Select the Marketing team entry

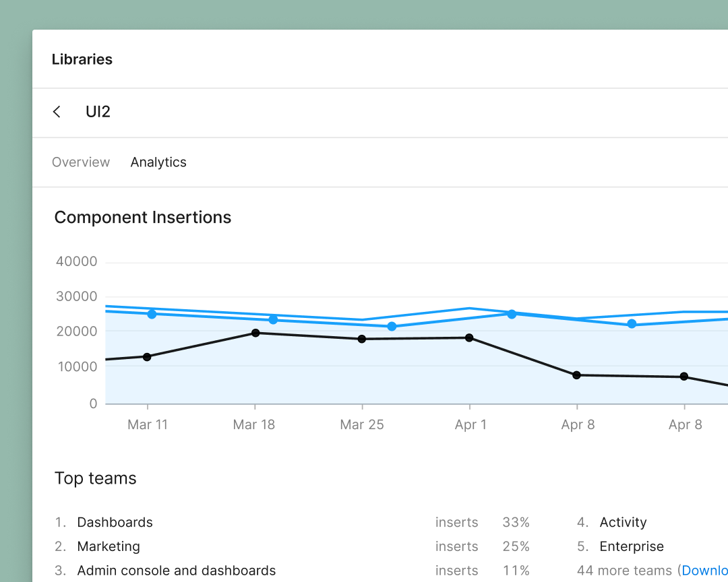pyautogui.click(x=109, y=546)
